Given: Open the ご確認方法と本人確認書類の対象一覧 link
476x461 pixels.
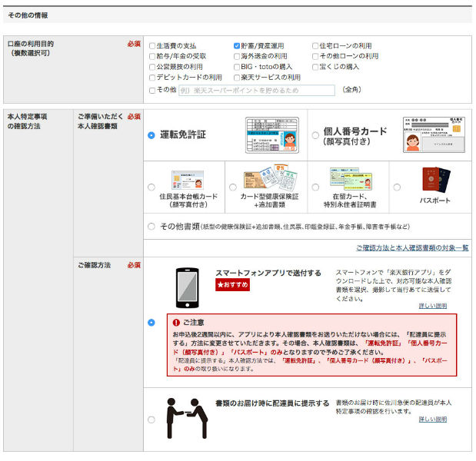Looking at the screenshot, I should tap(412, 248).
